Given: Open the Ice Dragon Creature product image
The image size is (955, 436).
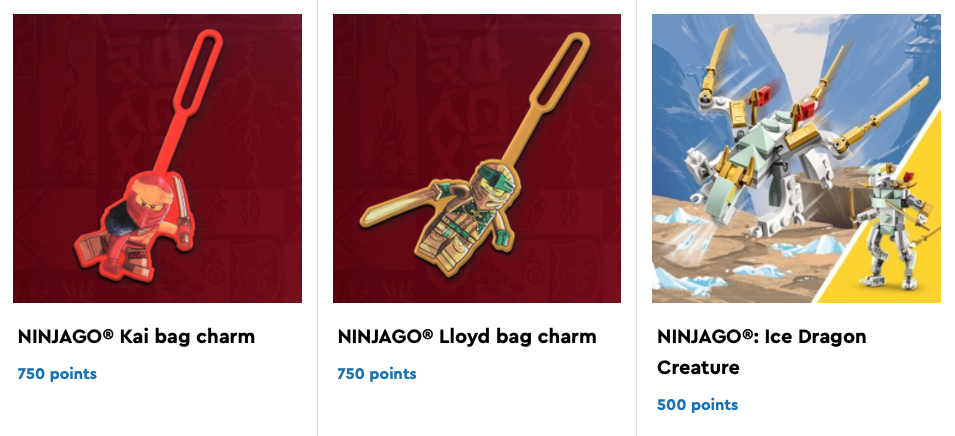Looking at the screenshot, I should 797,158.
